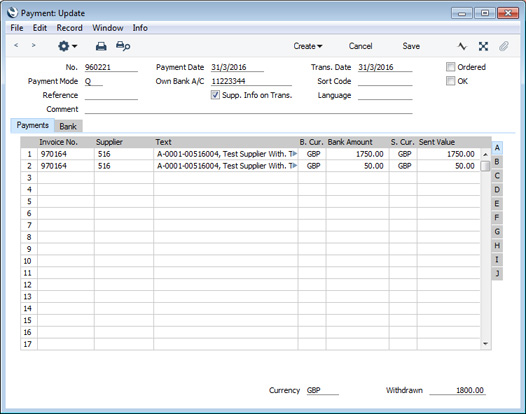Click the Save button

click(x=411, y=46)
